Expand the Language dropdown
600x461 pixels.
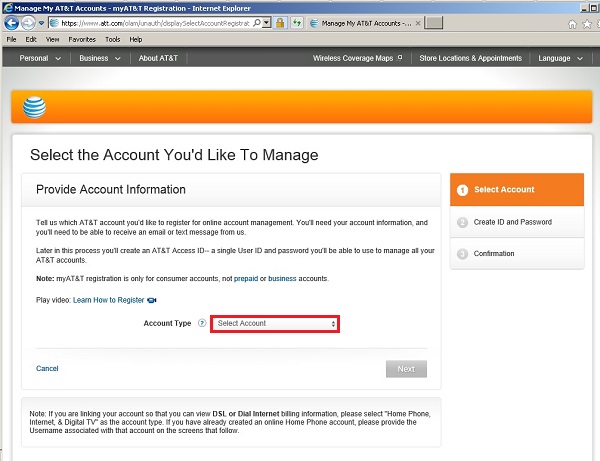[x=561, y=58]
